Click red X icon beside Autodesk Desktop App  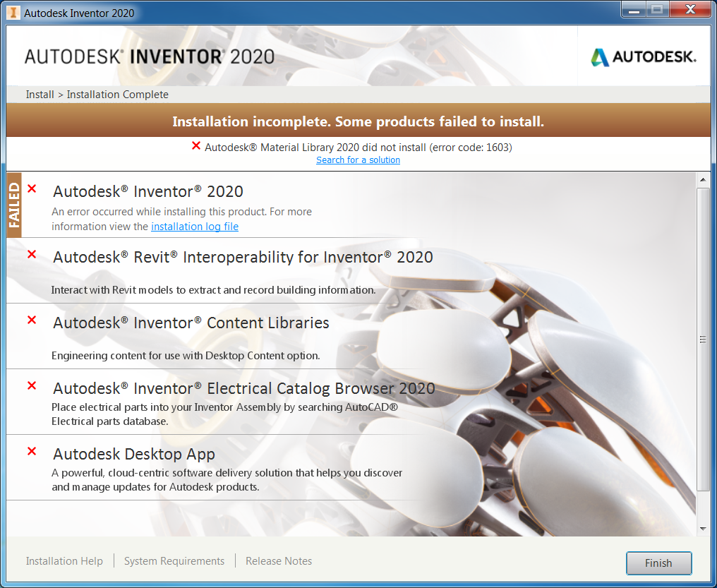(32, 451)
